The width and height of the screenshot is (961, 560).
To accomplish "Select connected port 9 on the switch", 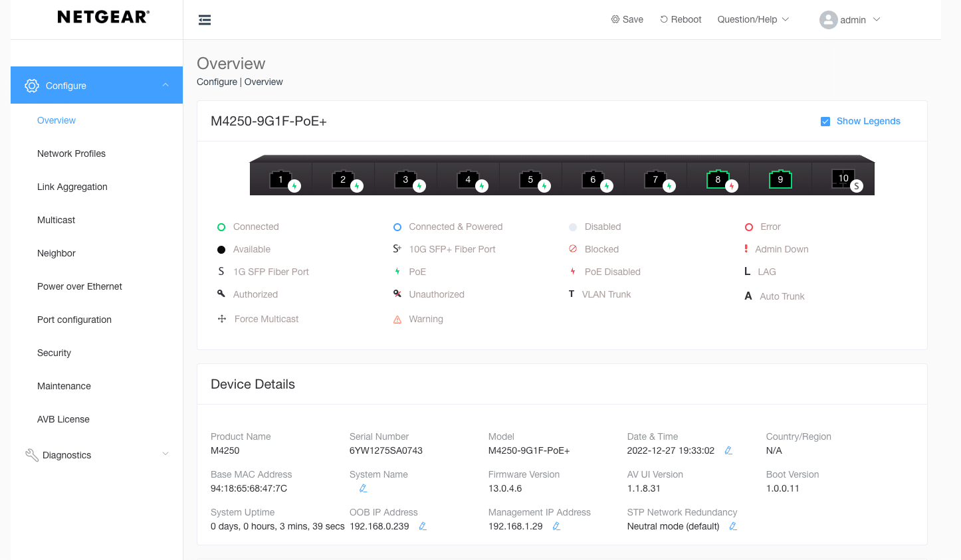I will (x=780, y=179).
